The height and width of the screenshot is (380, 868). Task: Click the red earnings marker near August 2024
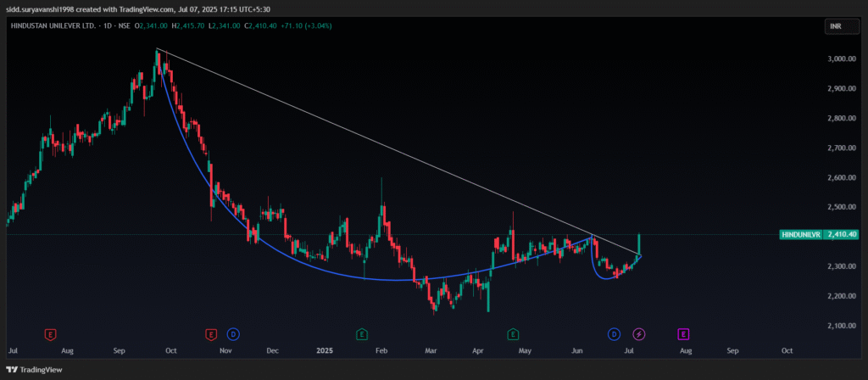pyautogui.click(x=50, y=334)
